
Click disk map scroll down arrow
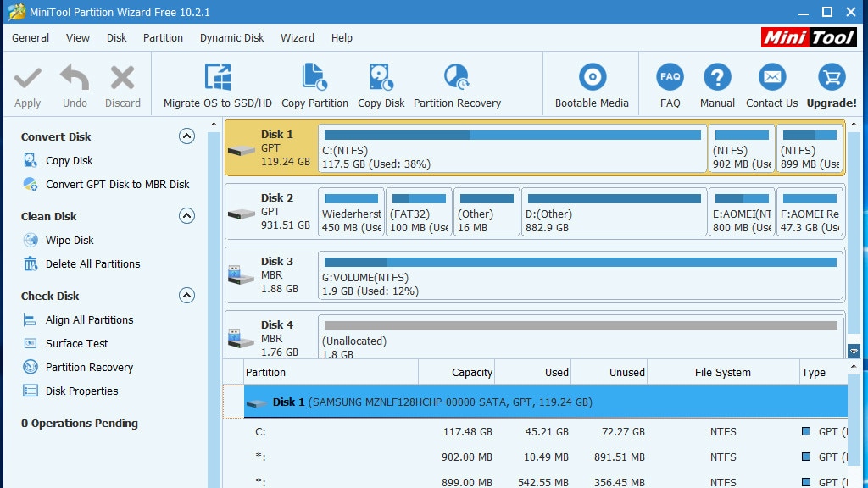click(x=854, y=351)
